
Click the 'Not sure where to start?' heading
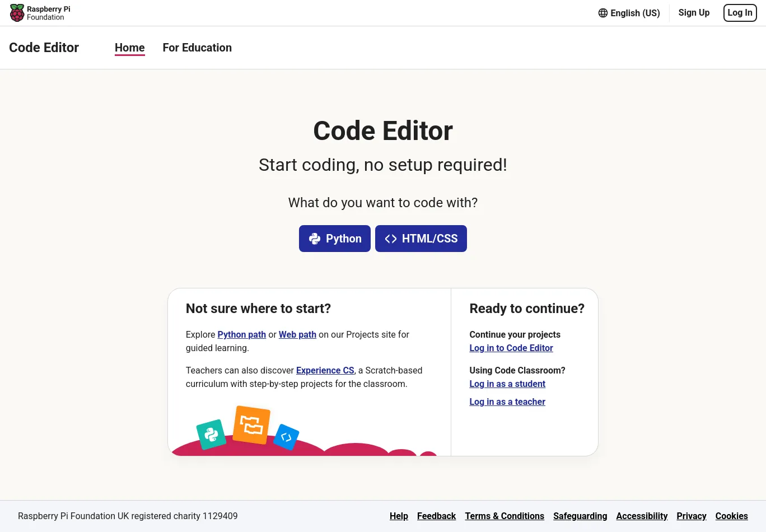coord(258,309)
